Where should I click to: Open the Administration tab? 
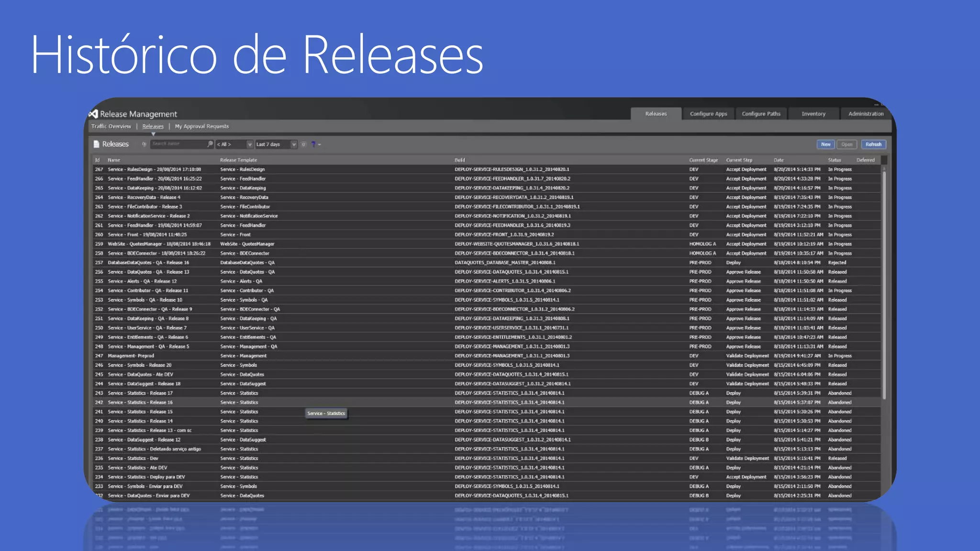pyautogui.click(x=866, y=114)
